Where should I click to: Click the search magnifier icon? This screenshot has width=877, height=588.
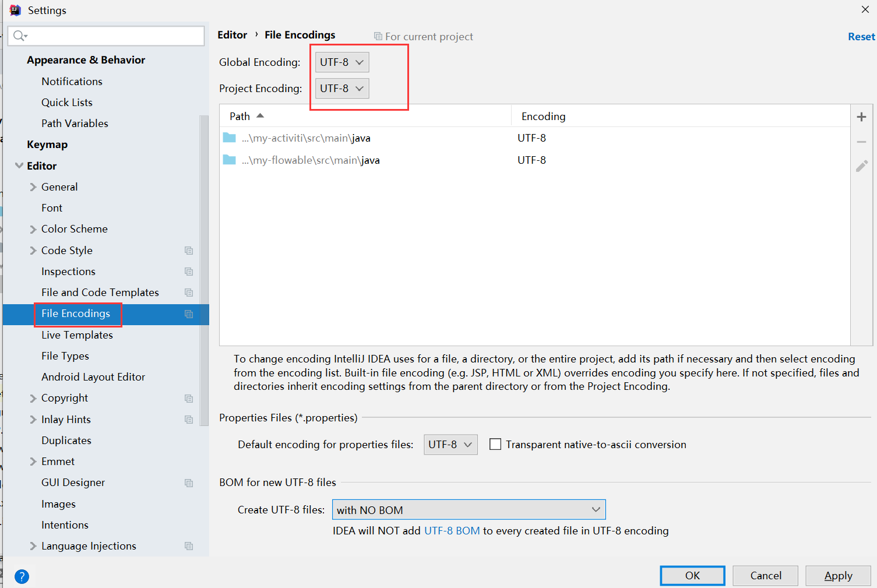point(19,36)
